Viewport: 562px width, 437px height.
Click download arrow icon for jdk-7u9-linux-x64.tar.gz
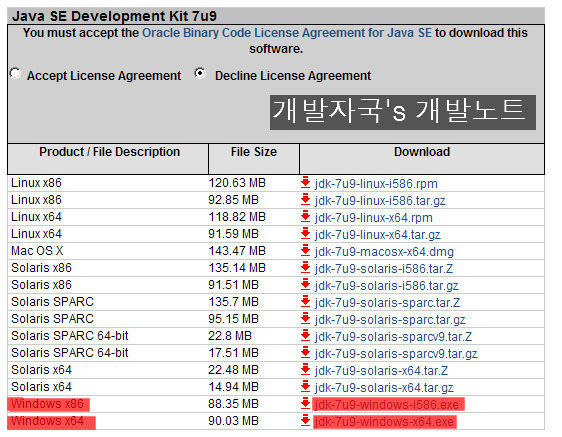[x=305, y=233]
